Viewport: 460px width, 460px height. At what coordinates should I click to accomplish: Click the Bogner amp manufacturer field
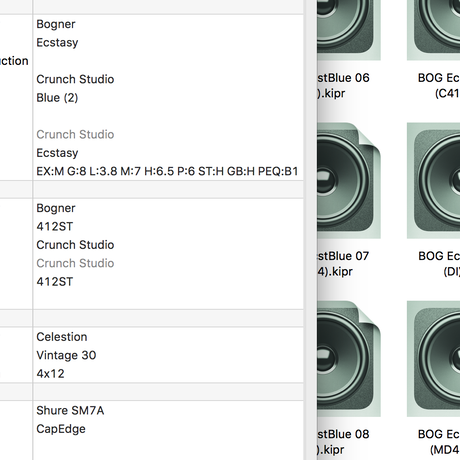tap(56, 24)
